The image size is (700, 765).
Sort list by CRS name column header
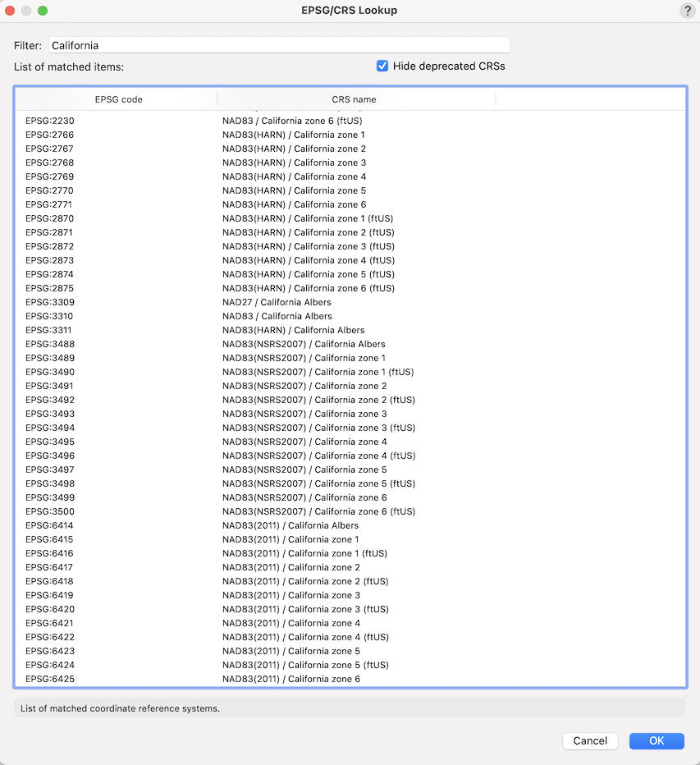pos(354,99)
